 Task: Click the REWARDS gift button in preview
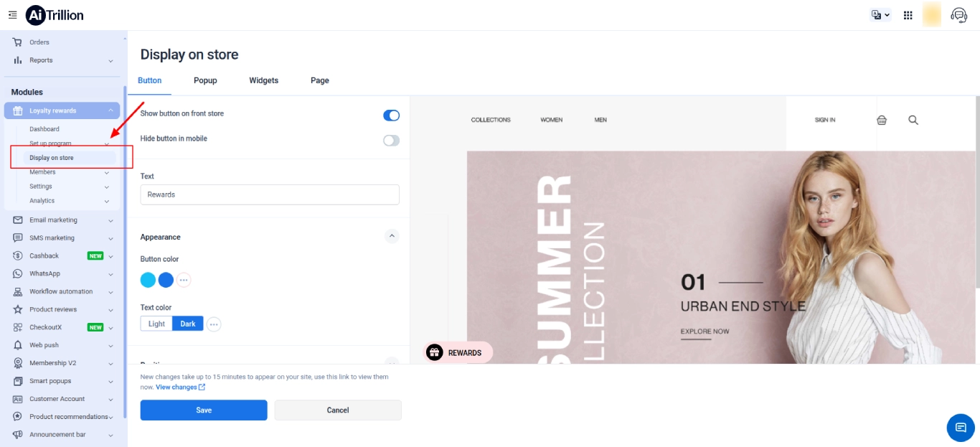click(x=459, y=352)
